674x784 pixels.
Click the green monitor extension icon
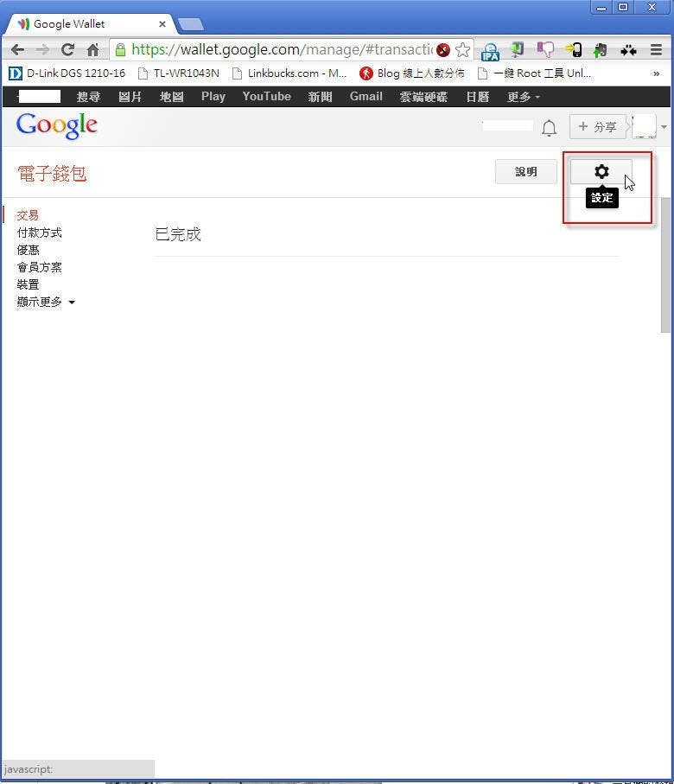click(518, 49)
